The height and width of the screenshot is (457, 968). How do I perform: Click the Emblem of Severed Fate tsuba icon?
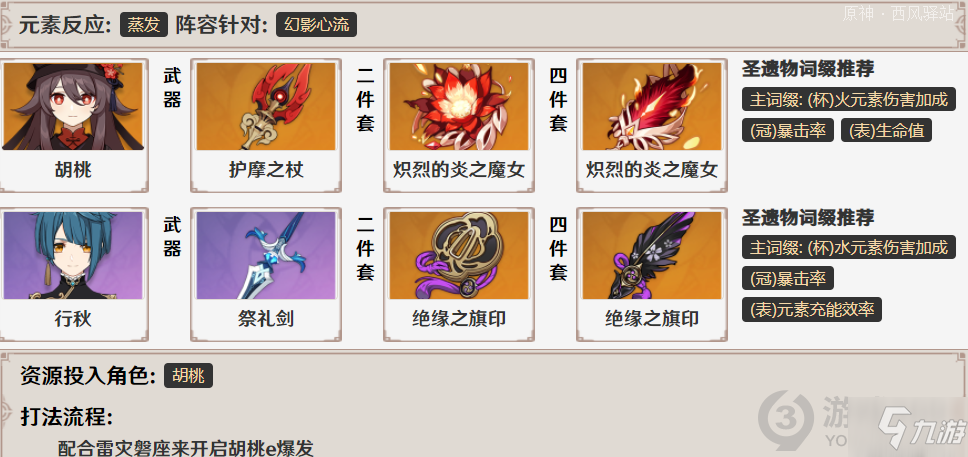[459, 255]
